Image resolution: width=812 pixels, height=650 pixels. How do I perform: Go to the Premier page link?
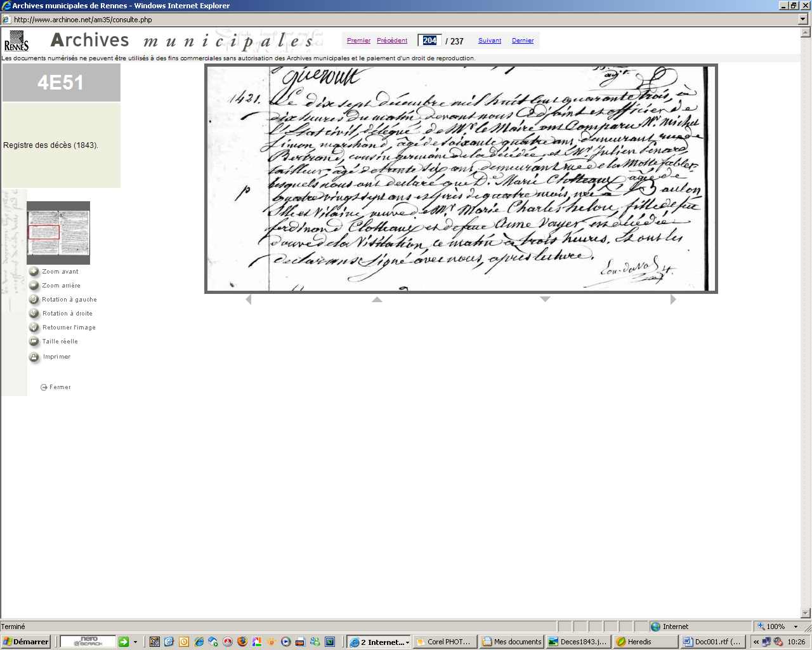(x=358, y=41)
